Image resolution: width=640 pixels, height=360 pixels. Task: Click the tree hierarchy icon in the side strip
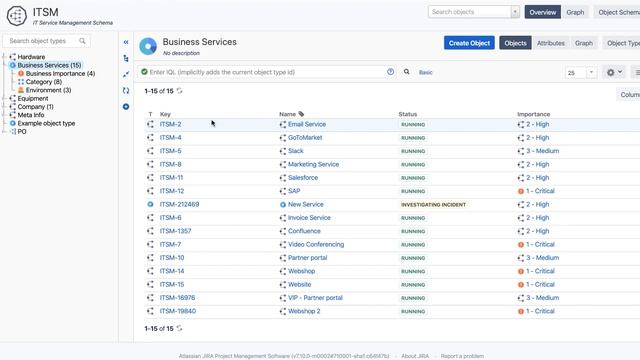click(x=126, y=58)
